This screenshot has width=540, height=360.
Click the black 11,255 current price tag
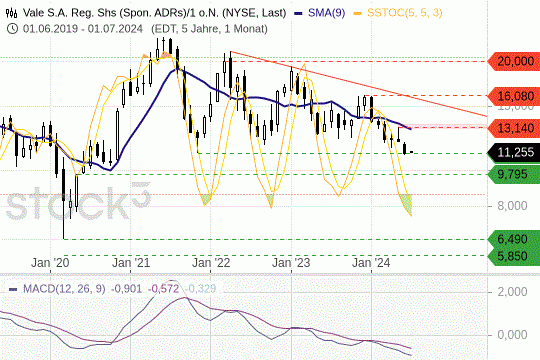(x=514, y=152)
